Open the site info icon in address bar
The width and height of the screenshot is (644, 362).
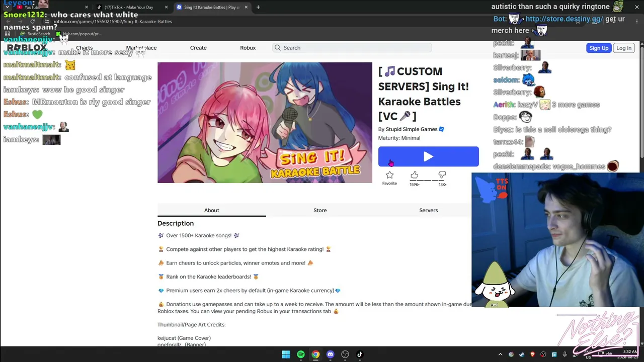click(x=47, y=22)
